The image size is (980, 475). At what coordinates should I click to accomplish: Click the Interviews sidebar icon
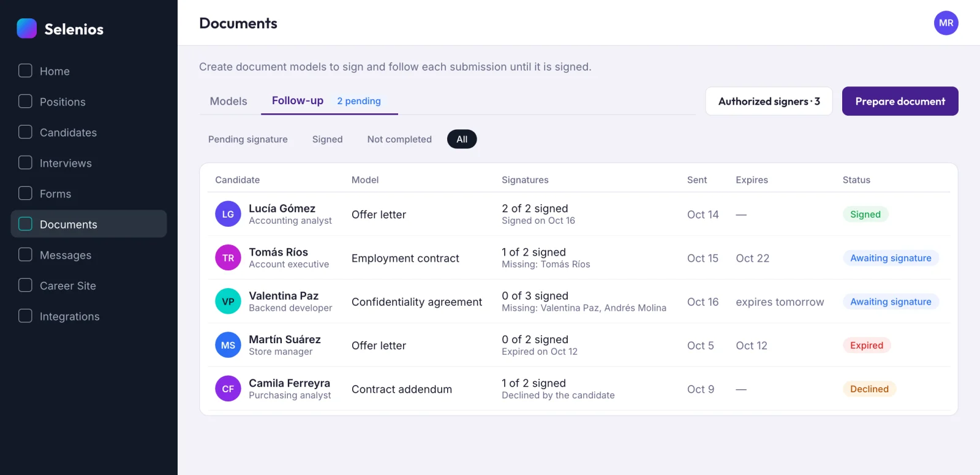coord(25,162)
